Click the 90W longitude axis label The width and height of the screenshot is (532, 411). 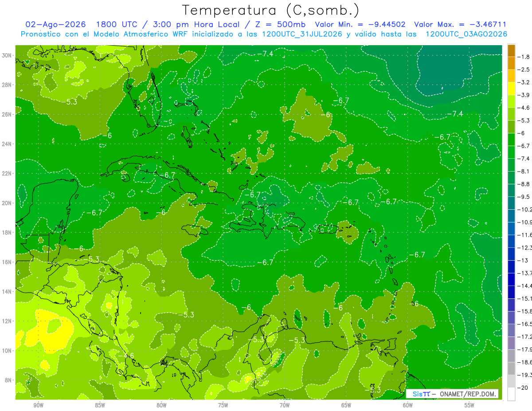[x=39, y=405]
